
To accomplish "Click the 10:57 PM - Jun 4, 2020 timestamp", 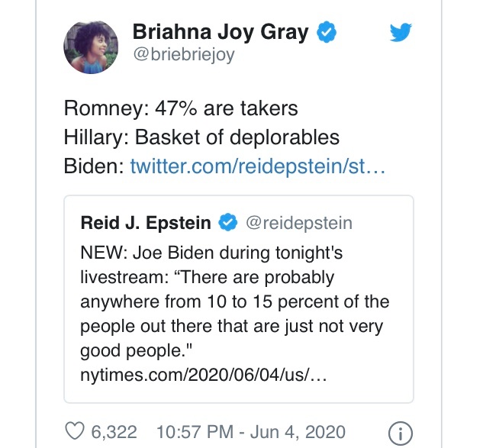I will [x=250, y=432].
